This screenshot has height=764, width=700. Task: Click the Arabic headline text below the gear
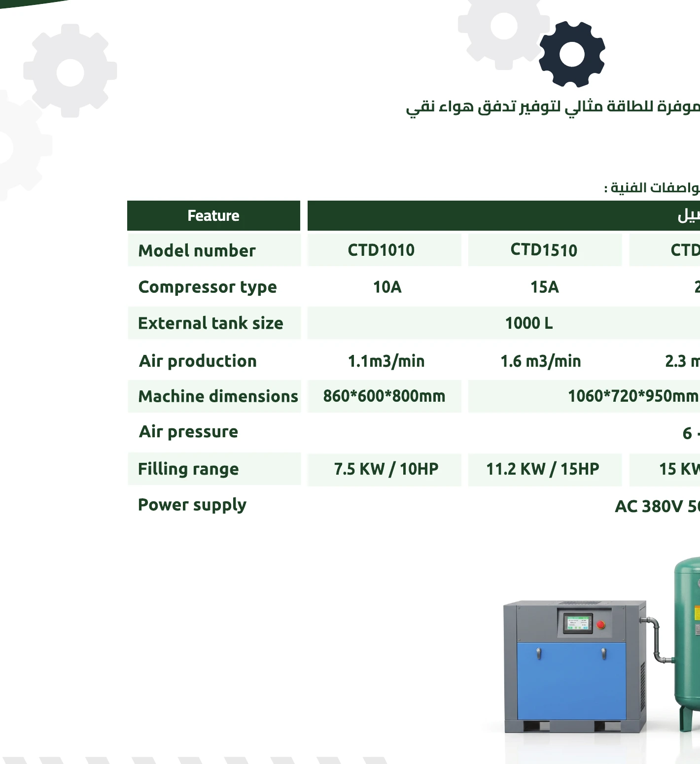[553, 106]
